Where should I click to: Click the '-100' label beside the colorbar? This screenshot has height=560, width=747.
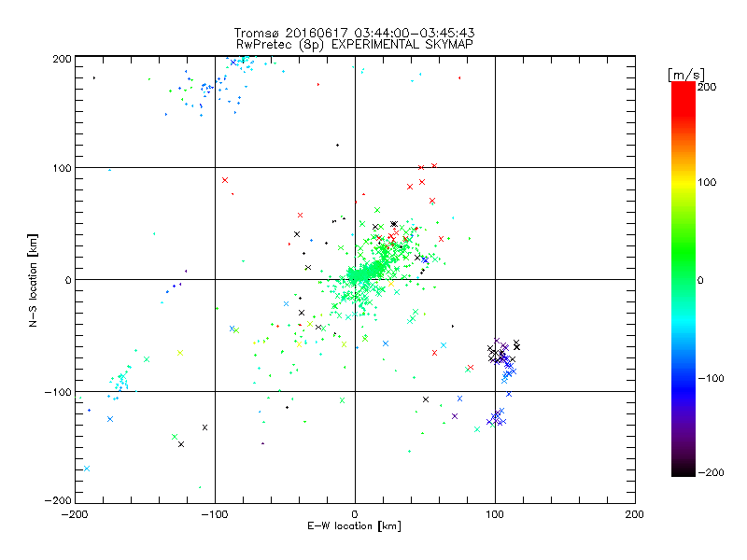coord(712,379)
